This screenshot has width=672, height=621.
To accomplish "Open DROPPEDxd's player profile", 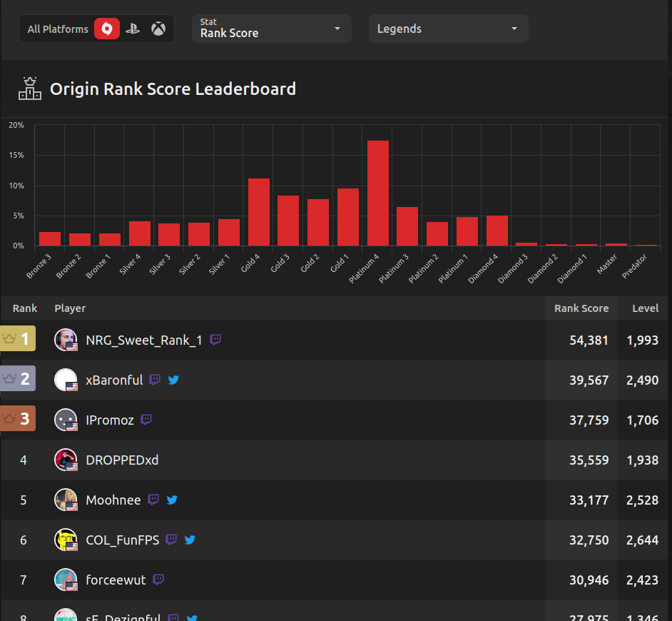I will pyautogui.click(x=122, y=460).
